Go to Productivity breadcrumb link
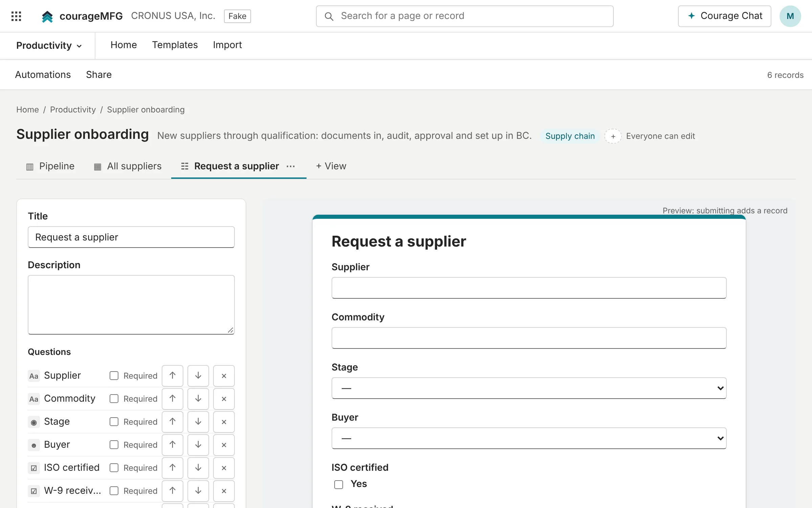 point(73,110)
